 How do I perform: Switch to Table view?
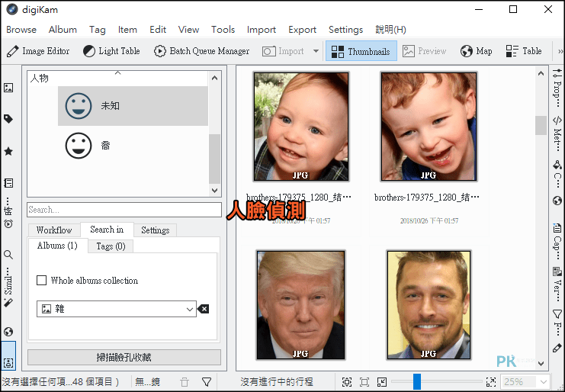click(524, 51)
